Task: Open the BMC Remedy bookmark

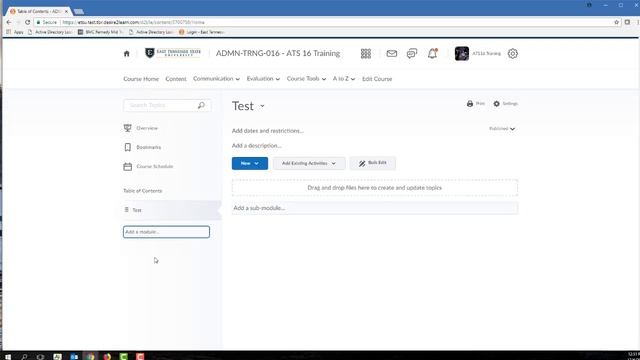Action: [100, 32]
